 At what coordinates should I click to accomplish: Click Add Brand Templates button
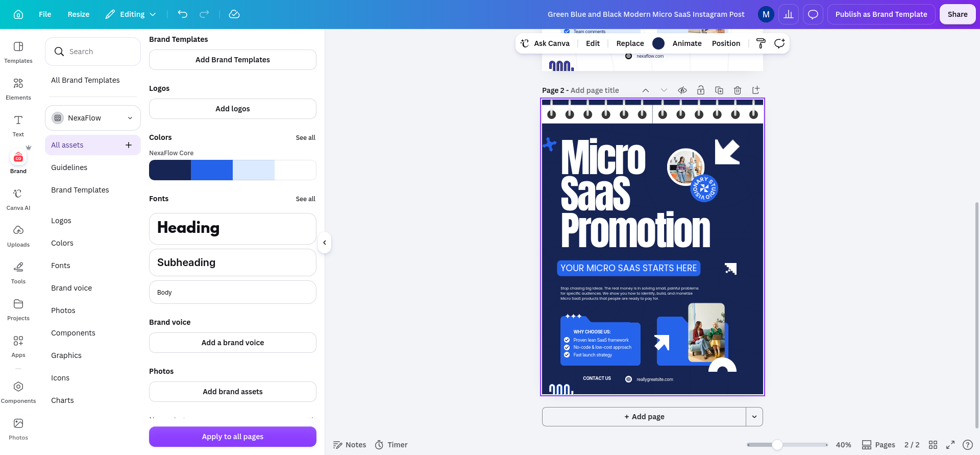tap(233, 60)
